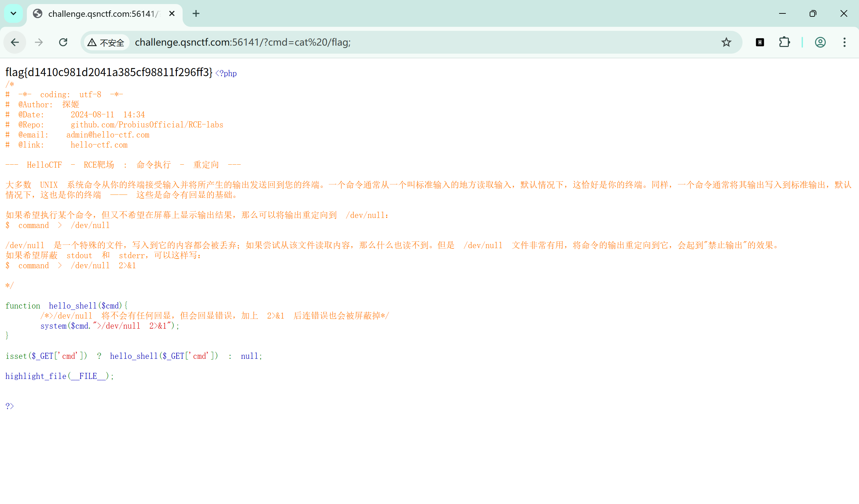Click the back navigation arrow
The height and width of the screenshot is (504, 859).
15,42
